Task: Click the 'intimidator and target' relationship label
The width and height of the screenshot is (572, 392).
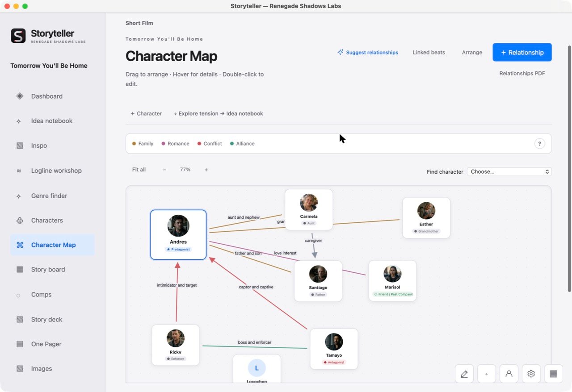Action: 177,285
